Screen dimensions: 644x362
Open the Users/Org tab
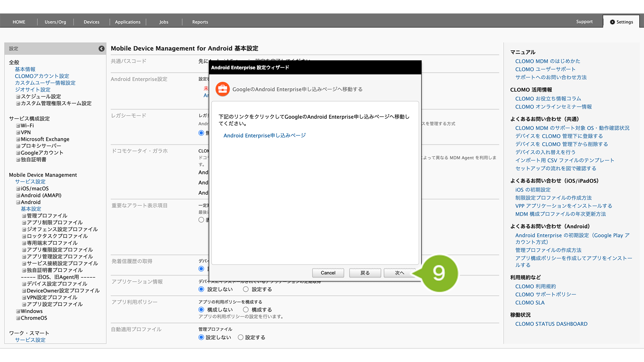(x=55, y=22)
